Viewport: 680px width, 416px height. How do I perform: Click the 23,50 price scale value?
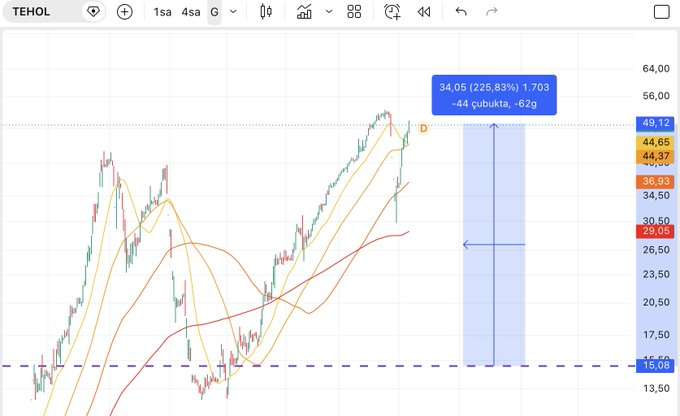coord(656,274)
